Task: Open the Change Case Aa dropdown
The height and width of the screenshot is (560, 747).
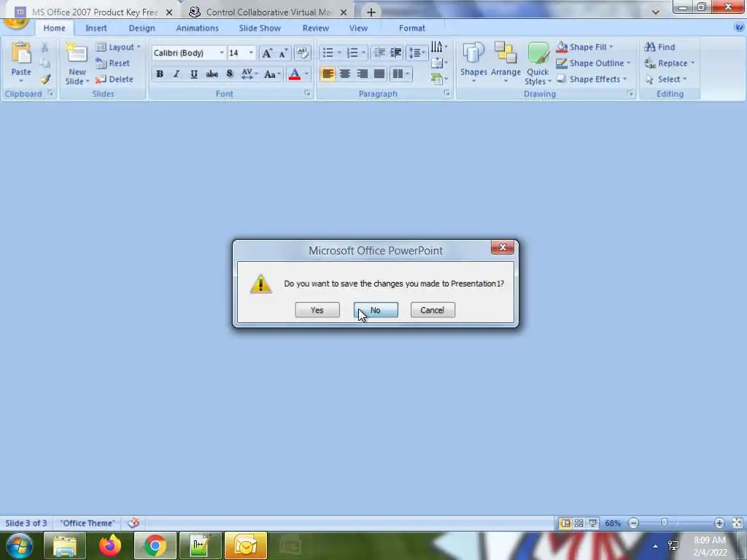Action: 272,74
